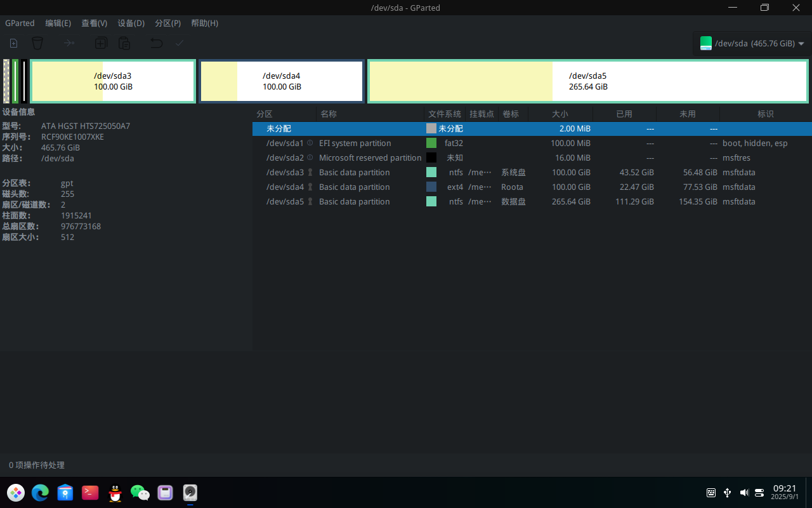Click the Paste partition toolbar icon
Screen dimensions: 812x508
click(x=124, y=43)
